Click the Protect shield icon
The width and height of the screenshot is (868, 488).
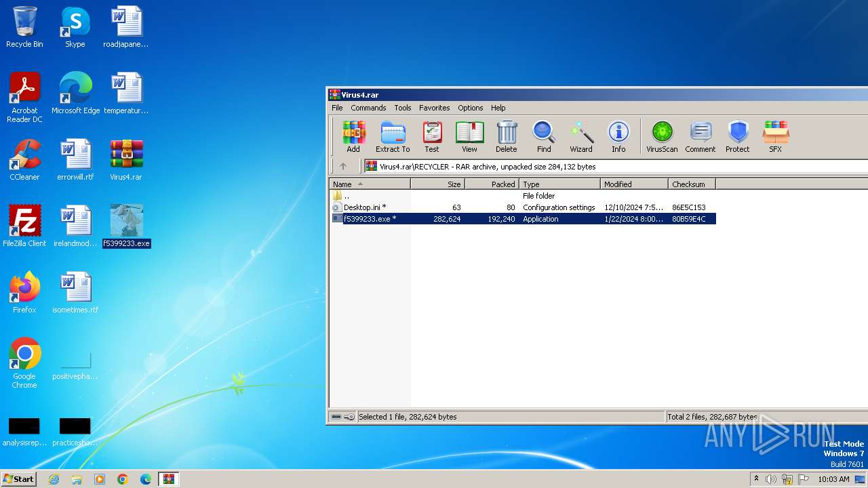(738, 136)
